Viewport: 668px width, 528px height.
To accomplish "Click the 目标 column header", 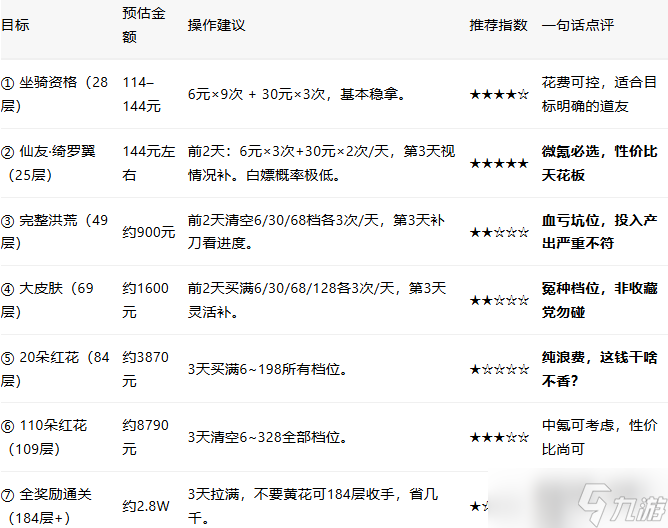I will tap(16, 25).
